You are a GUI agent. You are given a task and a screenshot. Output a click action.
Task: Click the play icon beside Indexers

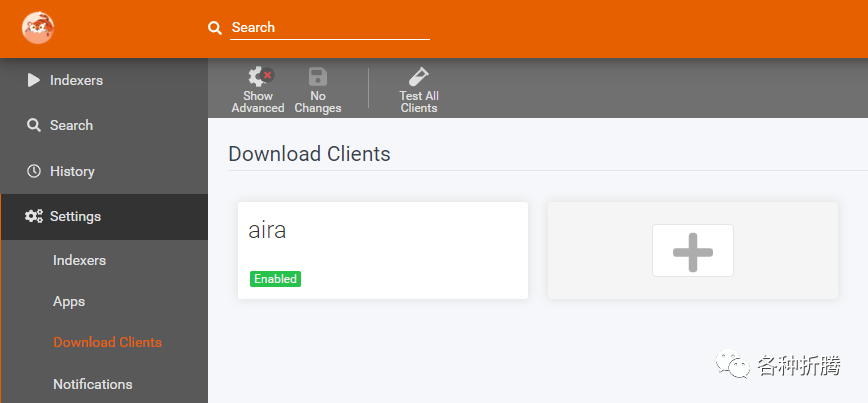click(34, 80)
